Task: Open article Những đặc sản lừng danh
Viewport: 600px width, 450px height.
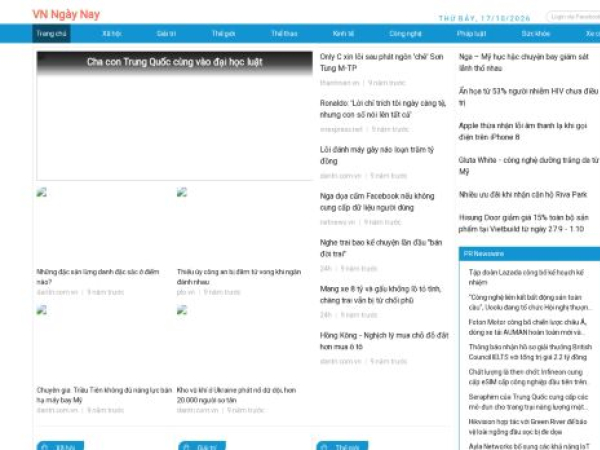Action: click(98, 277)
